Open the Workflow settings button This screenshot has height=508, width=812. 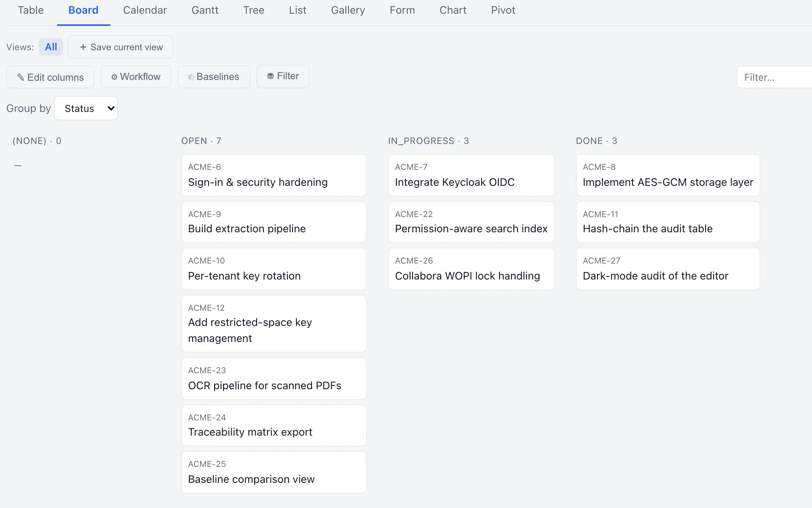click(136, 77)
